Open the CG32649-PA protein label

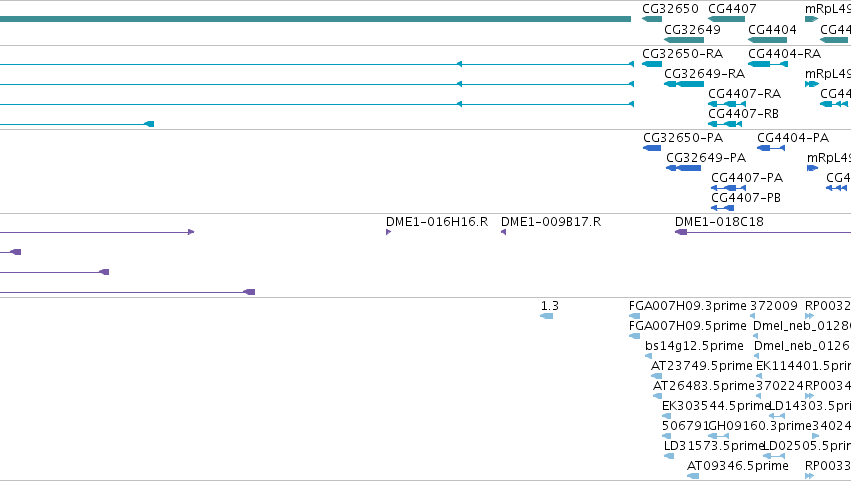706,158
